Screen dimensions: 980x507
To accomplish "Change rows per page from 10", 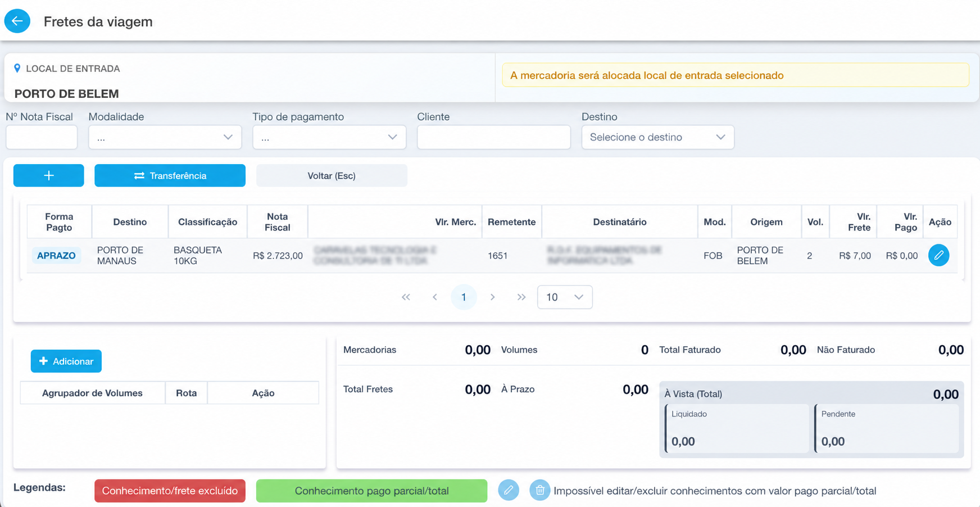I will [x=565, y=297].
